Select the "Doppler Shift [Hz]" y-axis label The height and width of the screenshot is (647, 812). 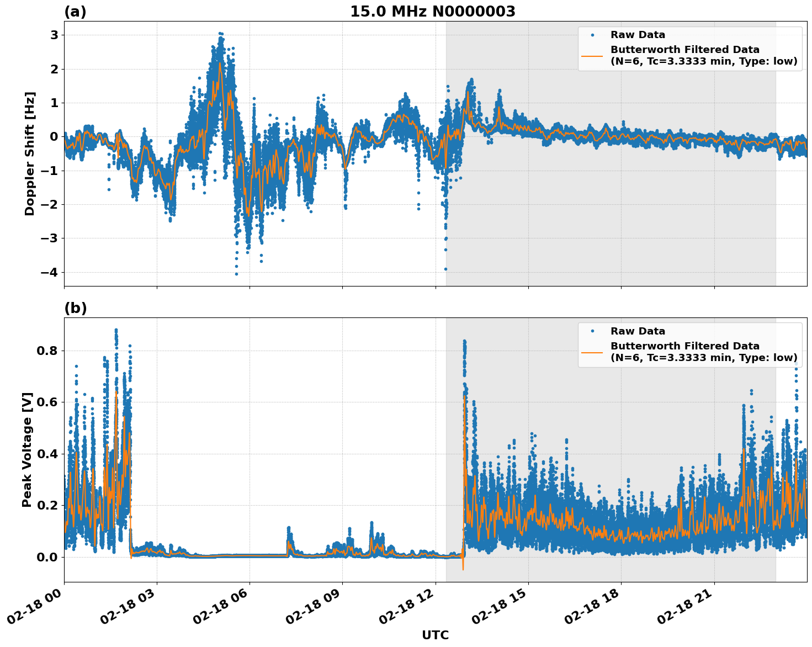pos(30,153)
